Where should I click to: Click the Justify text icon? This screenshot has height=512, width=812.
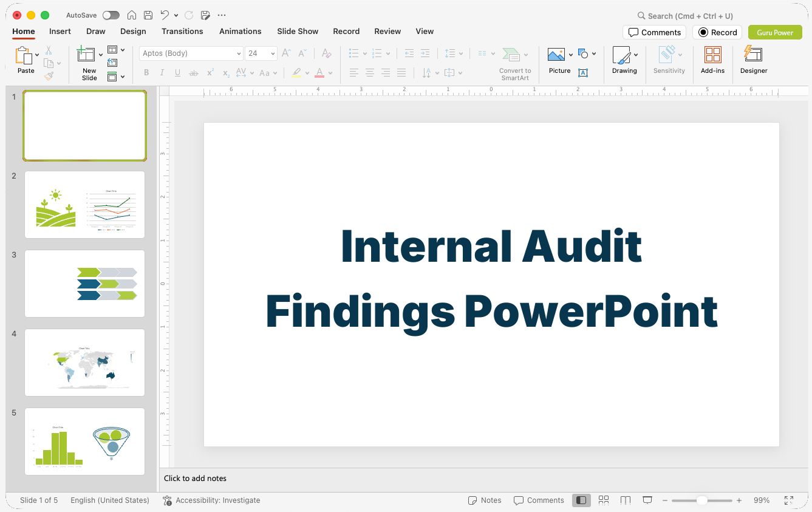click(x=401, y=73)
